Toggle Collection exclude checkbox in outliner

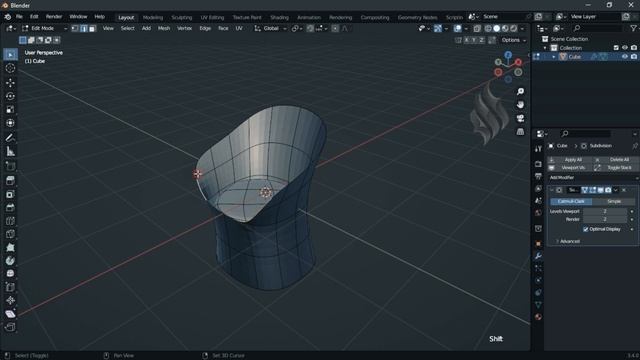[x=616, y=48]
